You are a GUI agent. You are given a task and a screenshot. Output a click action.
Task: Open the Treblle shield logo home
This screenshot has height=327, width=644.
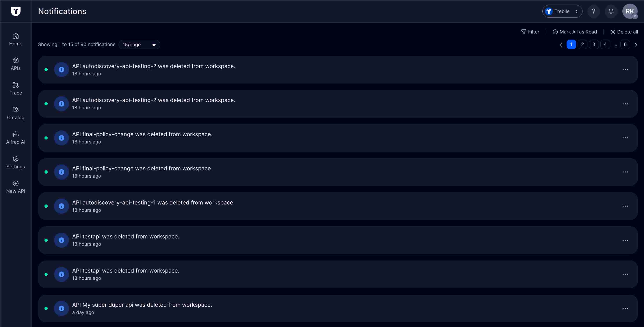(15, 11)
